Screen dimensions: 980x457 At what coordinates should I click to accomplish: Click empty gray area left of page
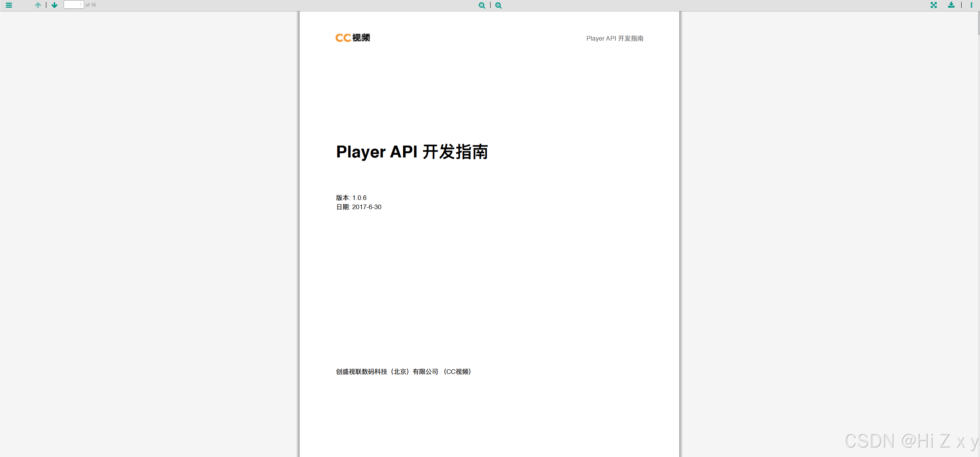pyautogui.click(x=149, y=230)
